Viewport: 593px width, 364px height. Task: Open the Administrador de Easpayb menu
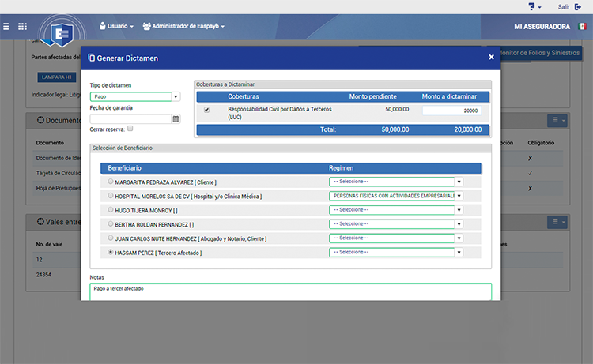click(x=183, y=26)
